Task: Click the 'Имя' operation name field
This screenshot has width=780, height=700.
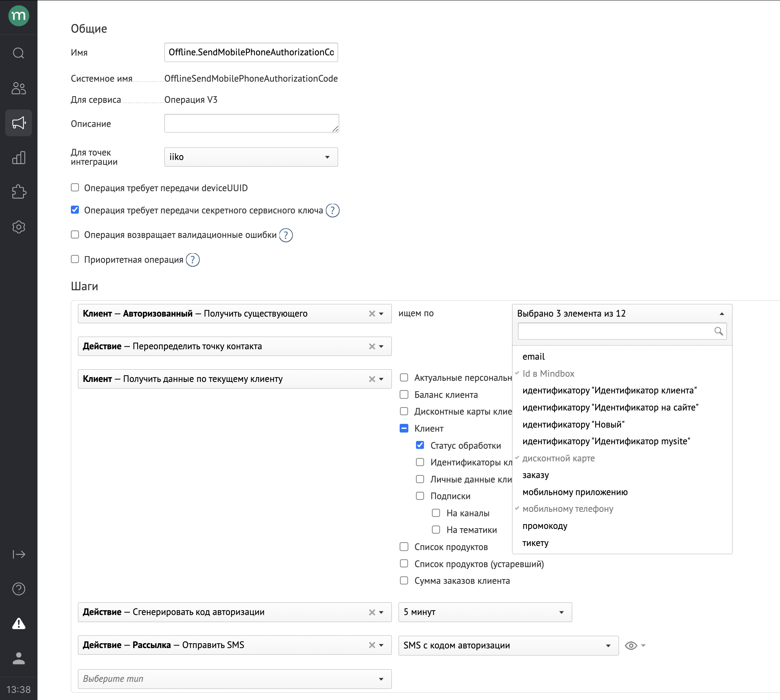Action: click(251, 52)
